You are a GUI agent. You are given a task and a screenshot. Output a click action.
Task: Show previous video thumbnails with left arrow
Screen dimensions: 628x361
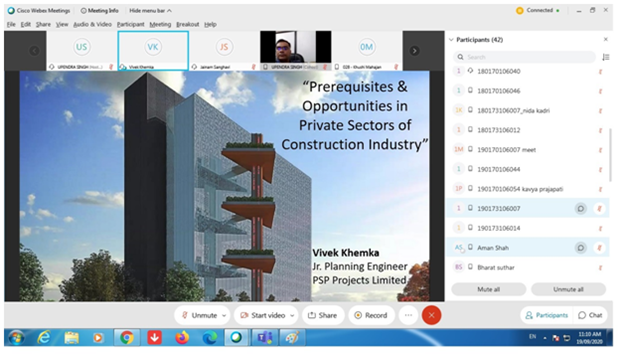(34, 51)
